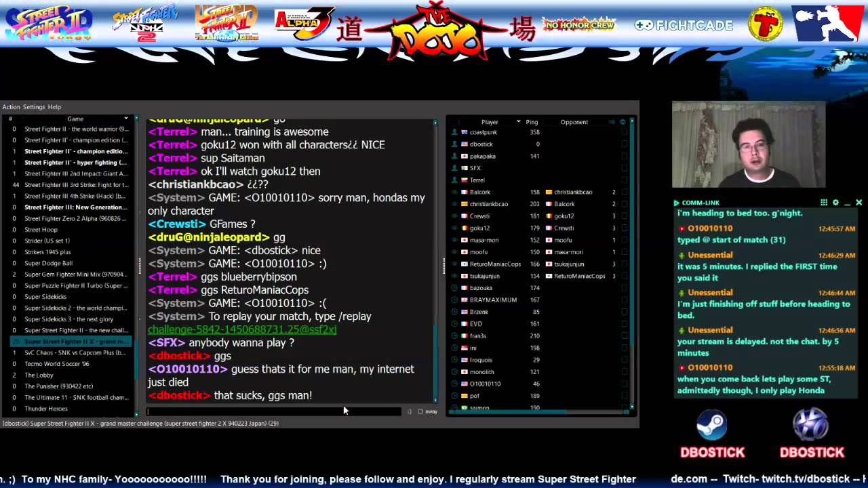The height and width of the screenshot is (488, 868).
Task: Click the header icon above the player checkboxes
Action: (x=623, y=122)
